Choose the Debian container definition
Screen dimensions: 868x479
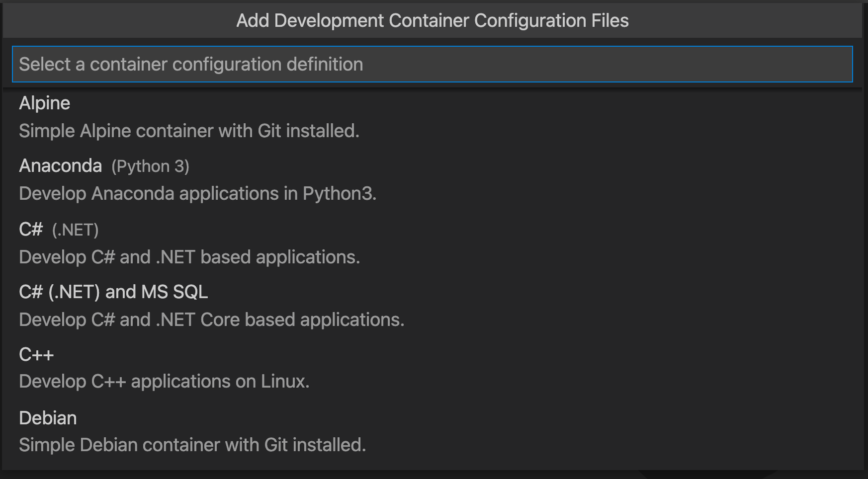coord(432,431)
